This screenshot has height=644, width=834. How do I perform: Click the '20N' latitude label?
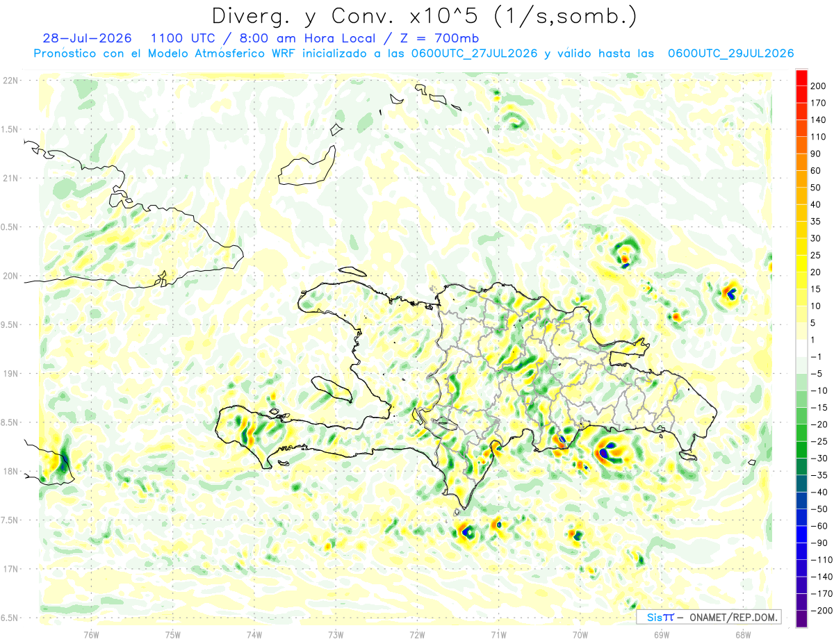[x=10, y=276]
